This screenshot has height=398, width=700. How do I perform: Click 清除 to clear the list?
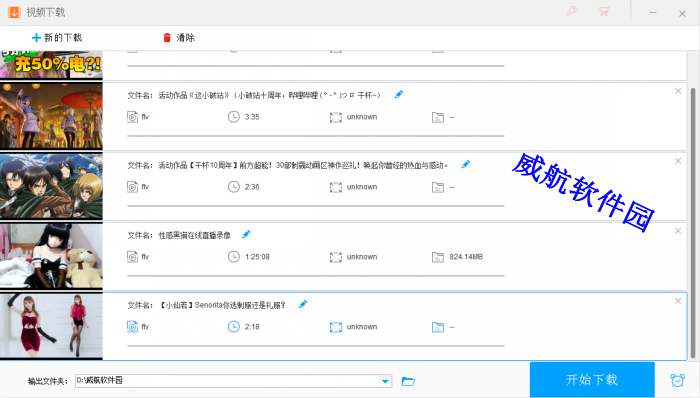click(179, 37)
